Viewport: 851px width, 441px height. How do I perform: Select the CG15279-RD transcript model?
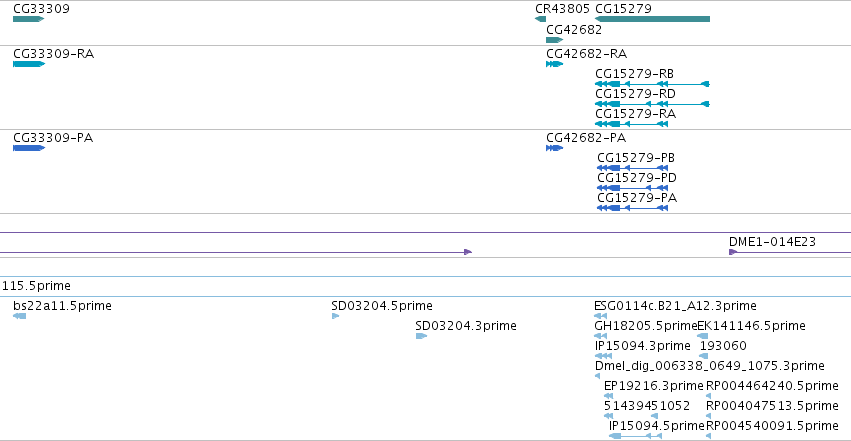pyautogui.click(x=652, y=104)
